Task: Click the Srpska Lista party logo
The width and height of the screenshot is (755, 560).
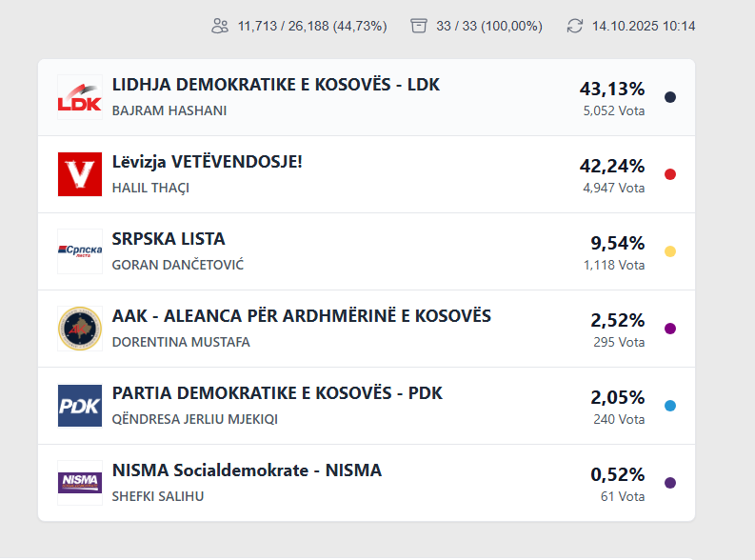Action: tap(79, 251)
